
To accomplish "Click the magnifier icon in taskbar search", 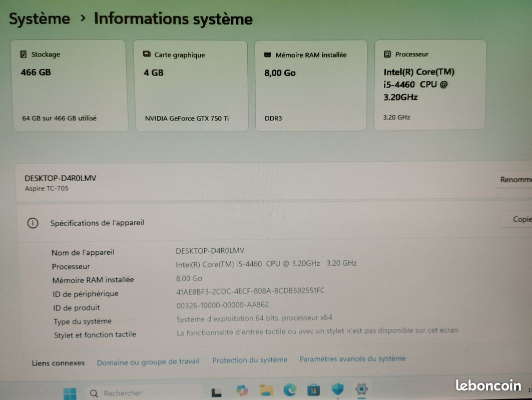I will coord(94,393).
